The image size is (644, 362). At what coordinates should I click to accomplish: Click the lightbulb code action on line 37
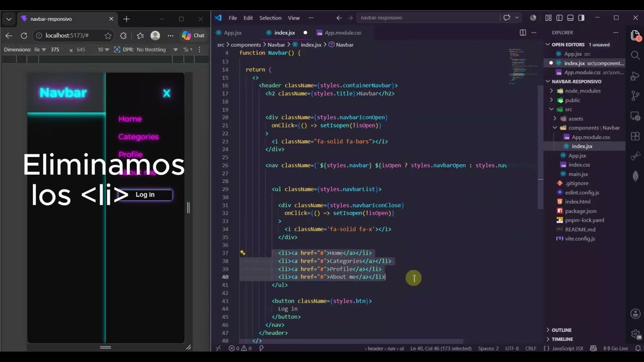[x=243, y=253]
